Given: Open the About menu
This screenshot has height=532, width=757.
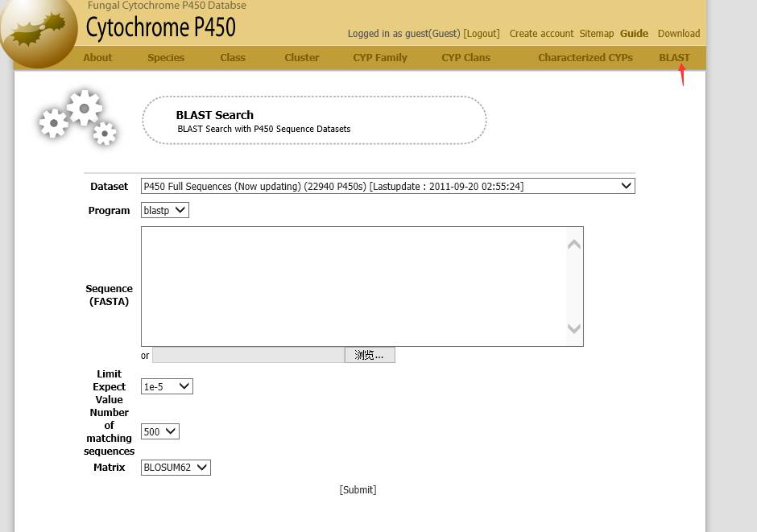Looking at the screenshot, I should click(x=97, y=57).
